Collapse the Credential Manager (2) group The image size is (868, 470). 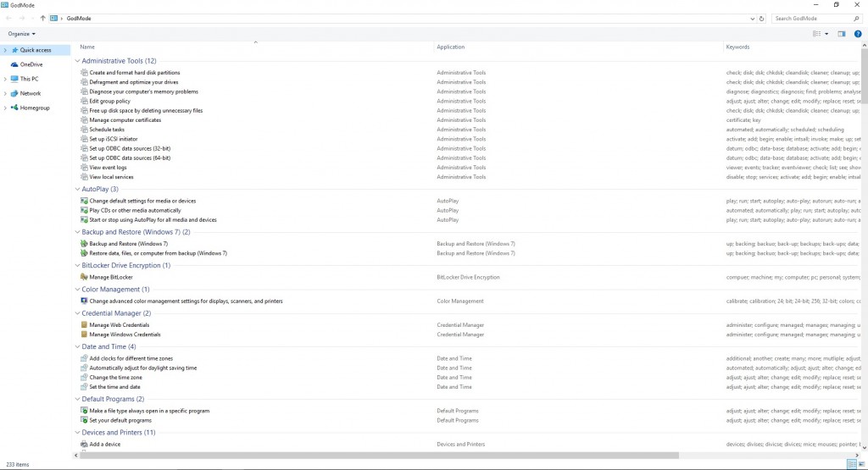point(77,313)
